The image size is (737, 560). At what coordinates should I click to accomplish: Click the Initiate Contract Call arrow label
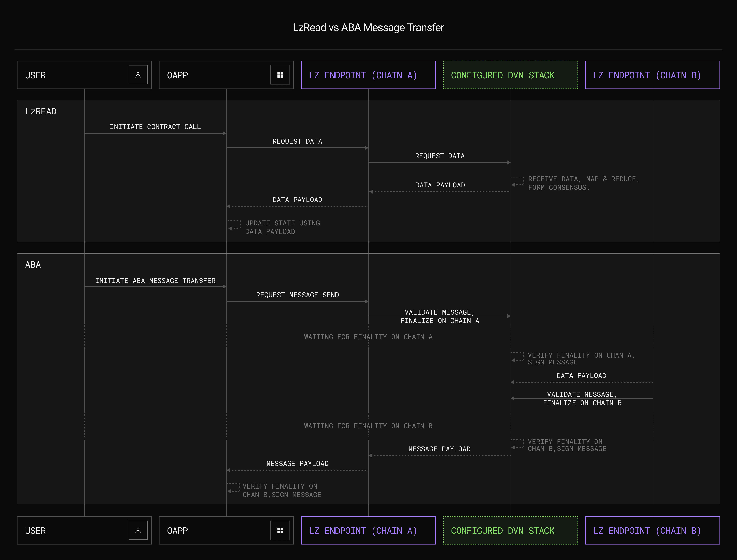point(155,127)
